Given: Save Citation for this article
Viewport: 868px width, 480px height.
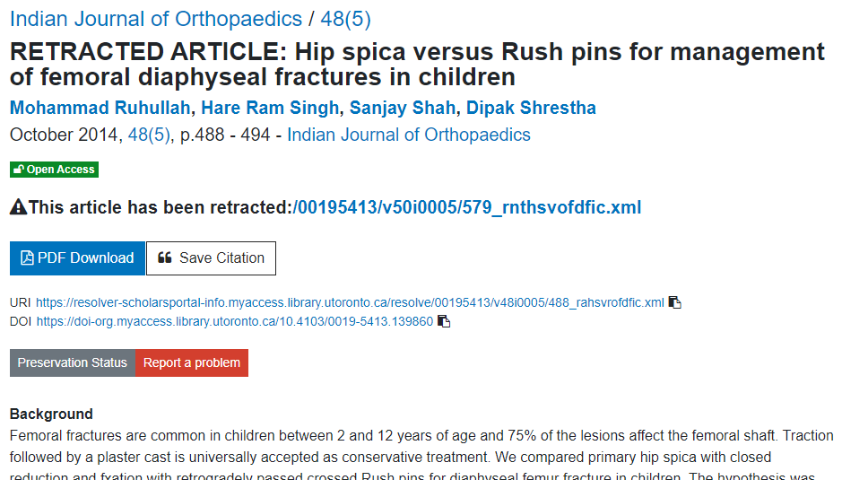Looking at the screenshot, I should point(211,258).
